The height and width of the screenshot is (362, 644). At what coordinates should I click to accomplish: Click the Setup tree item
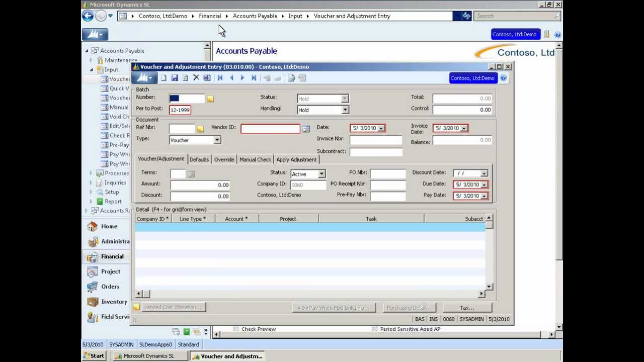click(x=112, y=192)
